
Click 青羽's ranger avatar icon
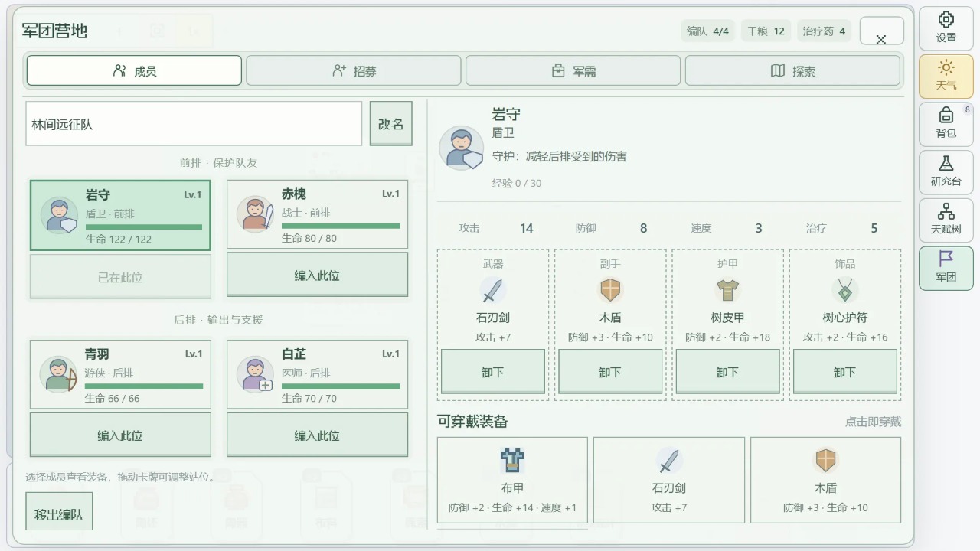pyautogui.click(x=58, y=374)
